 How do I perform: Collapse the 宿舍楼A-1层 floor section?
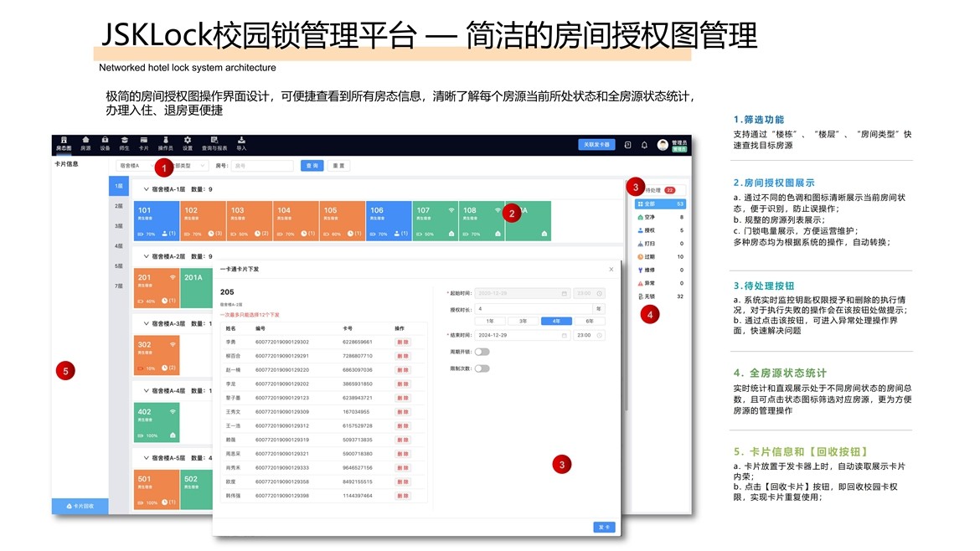point(147,190)
